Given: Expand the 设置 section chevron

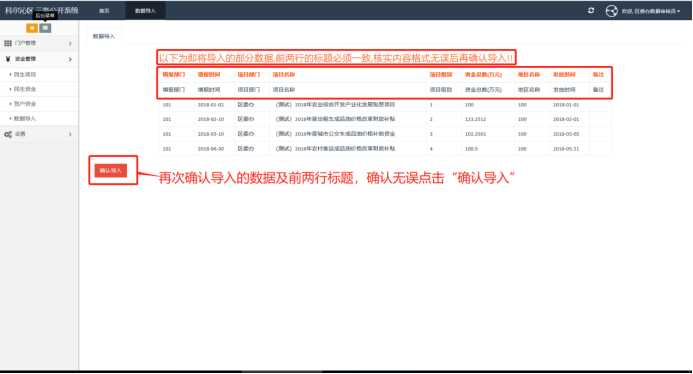Looking at the screenshot, I should [70, 134].
